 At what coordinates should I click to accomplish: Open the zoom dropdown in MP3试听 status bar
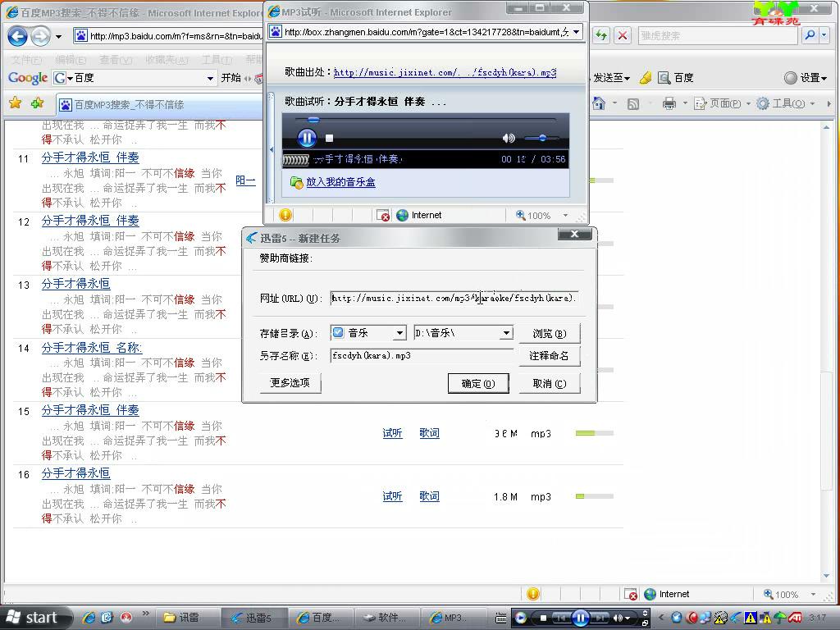coord(565,216)
